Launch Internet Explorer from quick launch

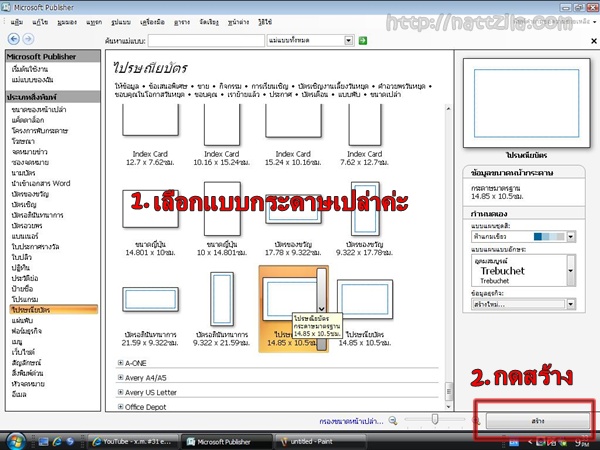(x=57, y=442)
